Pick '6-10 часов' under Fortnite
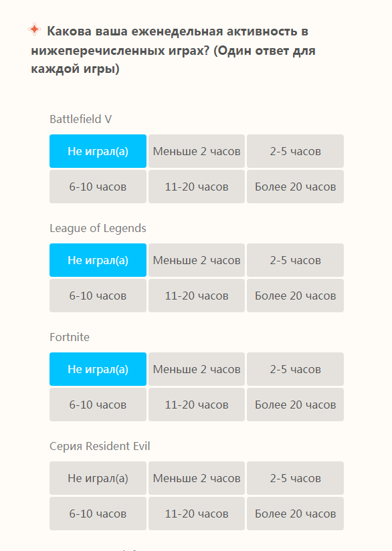Image resolution: width=392 pixels, height=551 pixels. coord(98,405)
